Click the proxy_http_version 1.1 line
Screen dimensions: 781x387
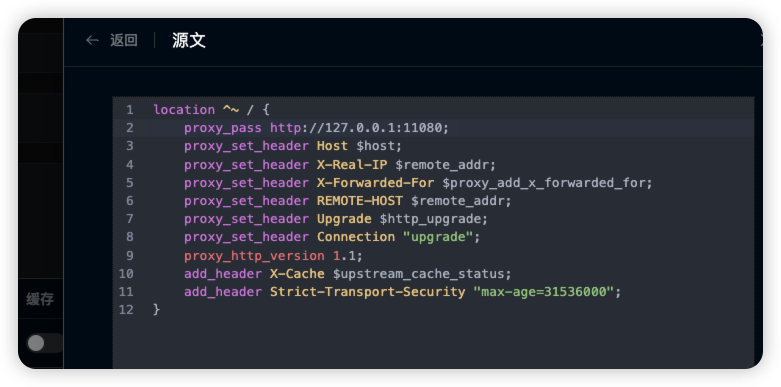point(273,256)
